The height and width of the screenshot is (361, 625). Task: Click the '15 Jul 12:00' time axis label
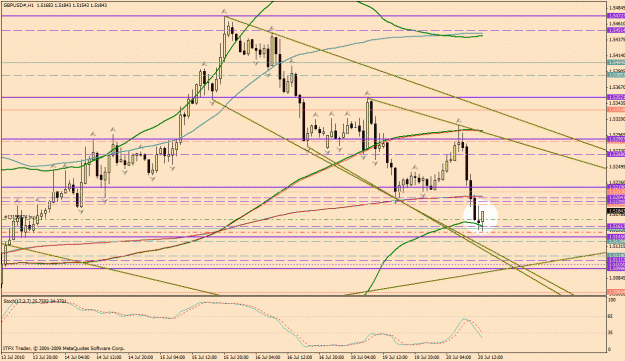click(x=204, y=357)
